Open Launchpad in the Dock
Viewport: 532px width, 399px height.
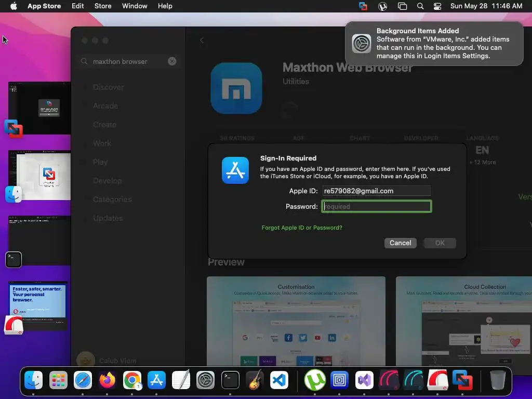(58, 380)
